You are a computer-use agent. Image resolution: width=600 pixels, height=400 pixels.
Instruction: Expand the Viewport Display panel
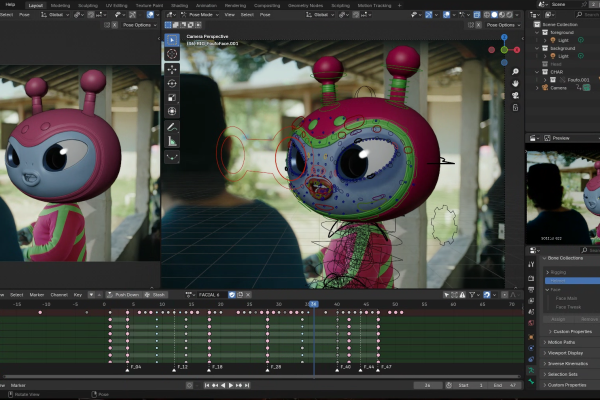click(x=565, y=353)
